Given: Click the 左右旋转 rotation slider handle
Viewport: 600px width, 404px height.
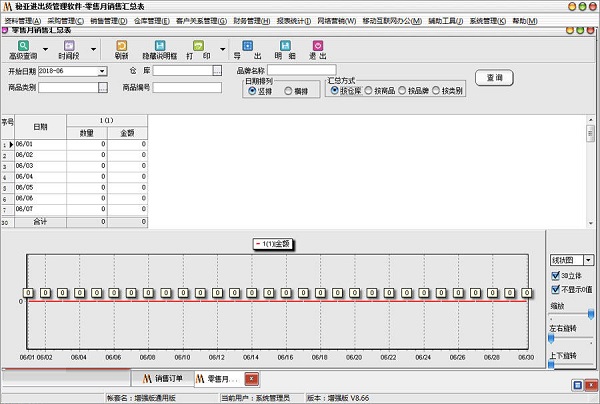Looking at the screenshot, I should pyautogui.click(x=551, y=338).
